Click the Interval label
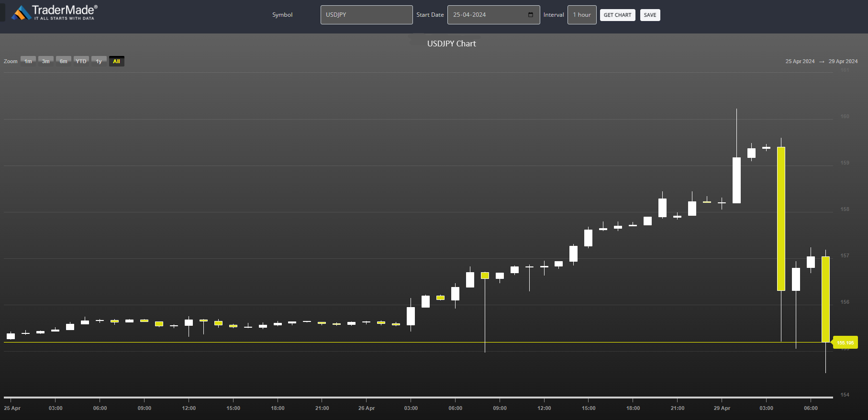The width and height of the screenshot is (868, 420). [x=554, y=15]
